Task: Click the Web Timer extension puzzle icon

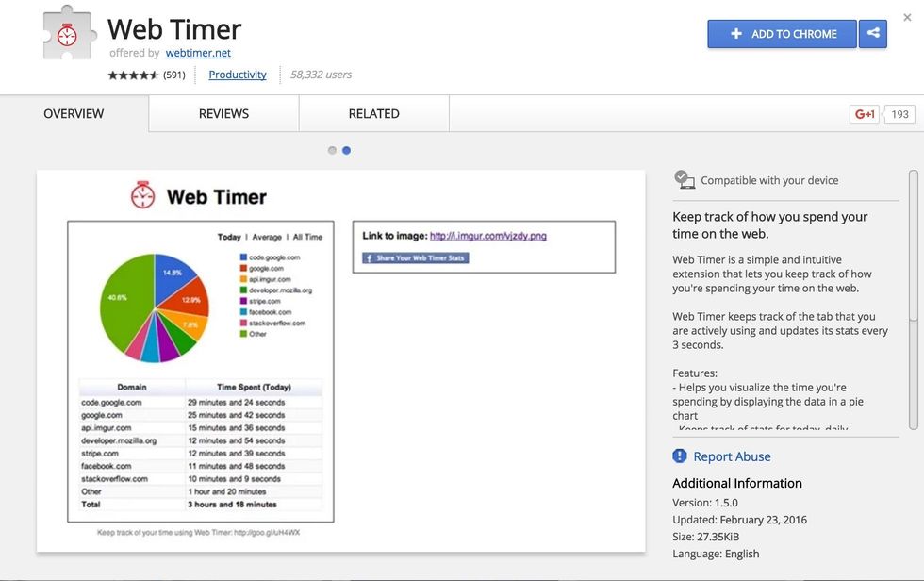Action: pos(69,33)
